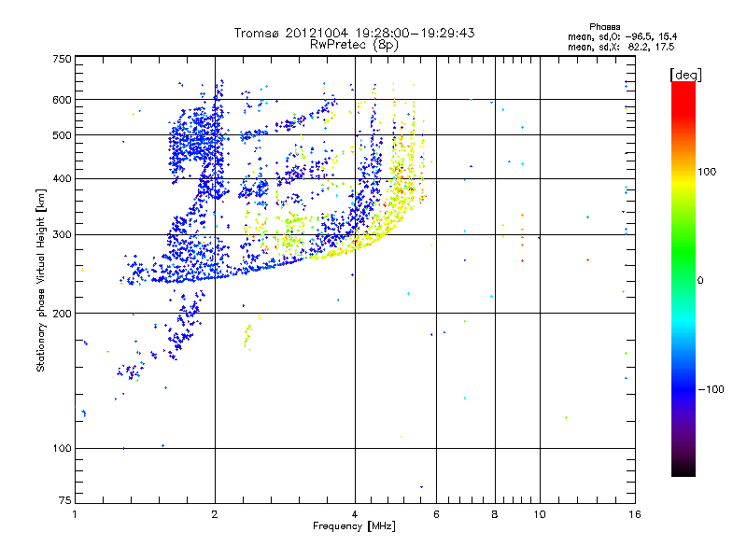Click the y-axis tick label '750'
The width and height of the screenshot is (747, 560).
point(62,59)
